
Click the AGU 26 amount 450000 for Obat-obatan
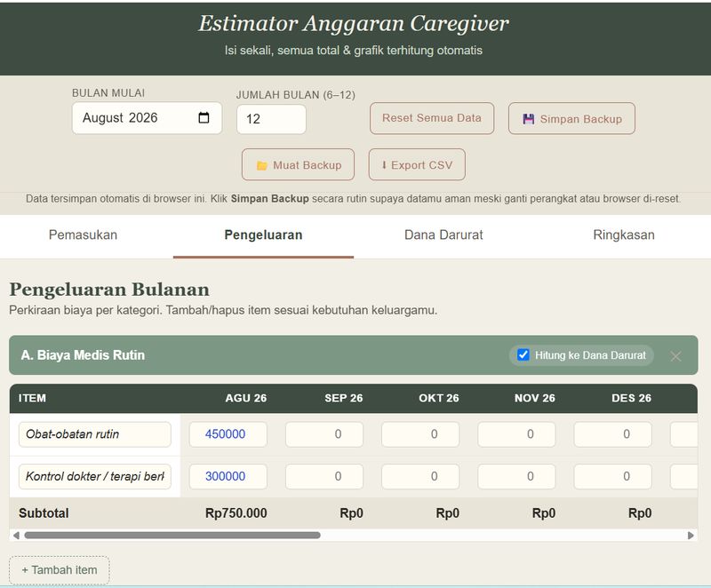pyautogui.click(x=228, y=434)
